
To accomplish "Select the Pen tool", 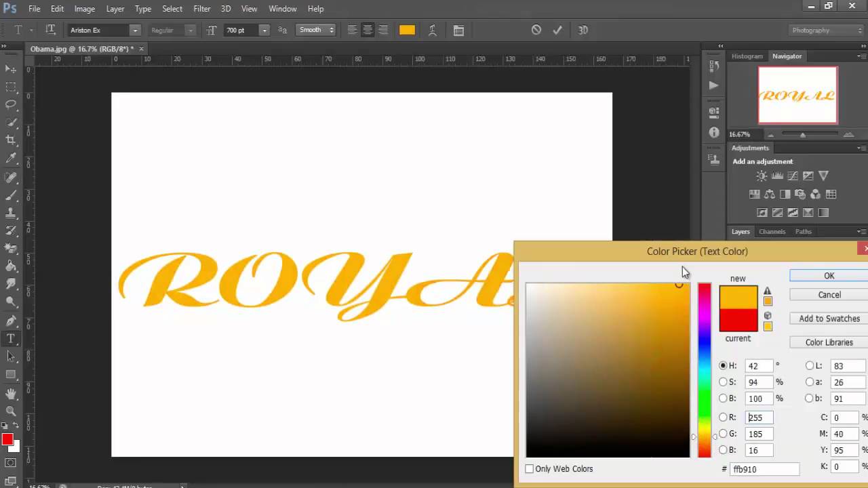I will (x=11, y=321).
